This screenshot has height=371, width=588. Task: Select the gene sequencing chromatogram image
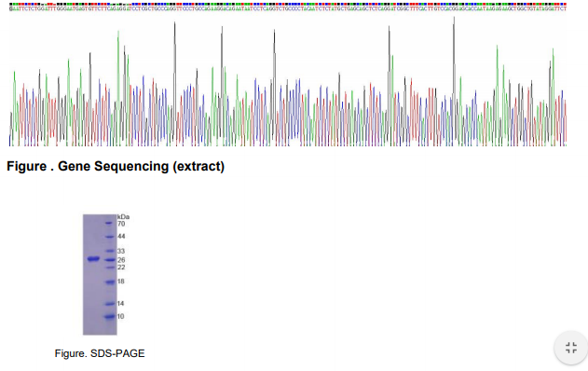click(288, 75)
